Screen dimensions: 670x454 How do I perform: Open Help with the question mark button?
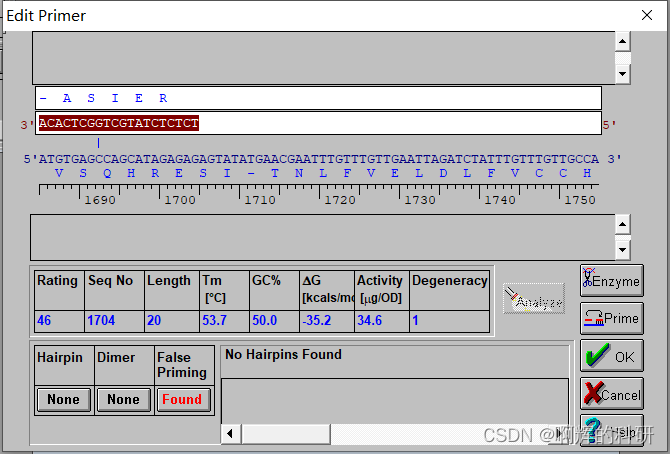coord(611,430)
